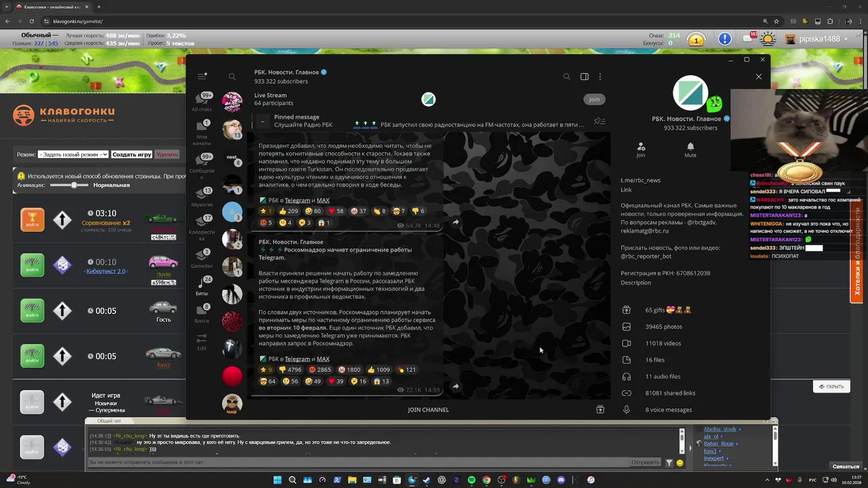Select the Мои каналы folder

(201, 133)
